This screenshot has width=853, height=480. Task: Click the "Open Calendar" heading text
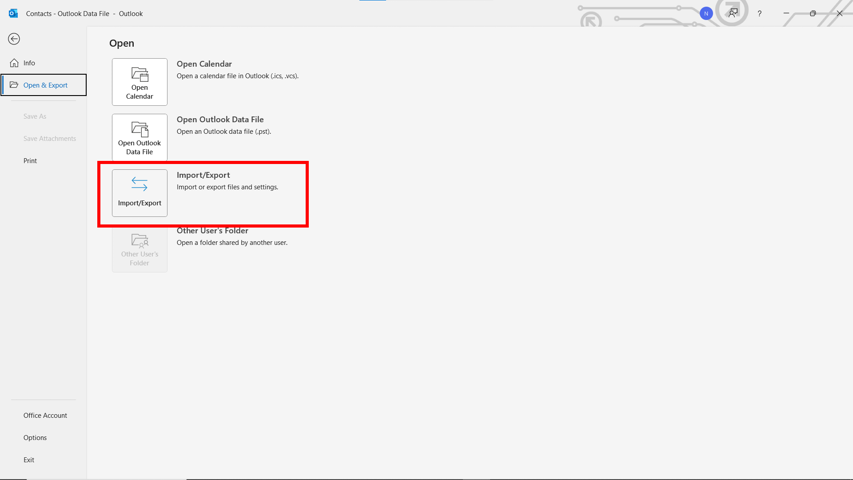coord(204,64)
